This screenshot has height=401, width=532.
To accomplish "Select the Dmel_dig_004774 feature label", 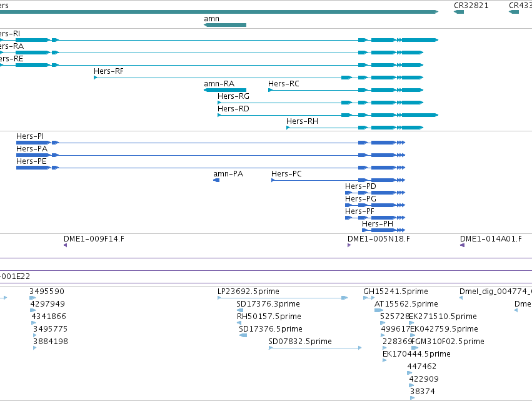I will coord(496,292).
